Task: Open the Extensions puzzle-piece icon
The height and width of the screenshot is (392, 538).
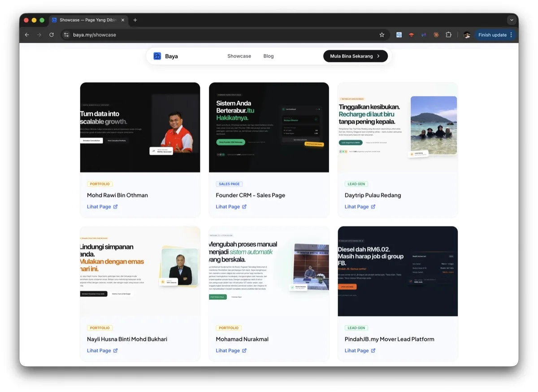Action: tap(449, 35)
